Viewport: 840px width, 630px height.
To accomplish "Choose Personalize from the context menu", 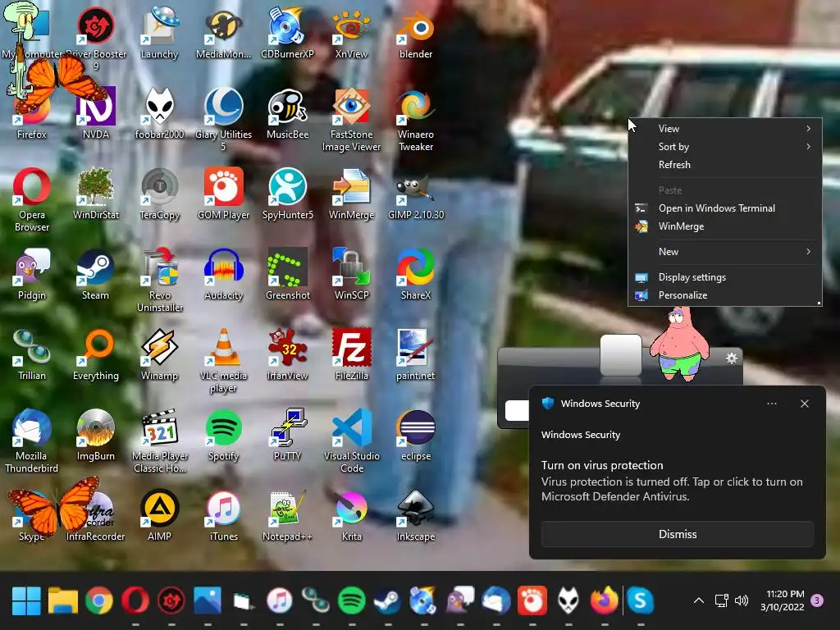I will pos(725,295).
